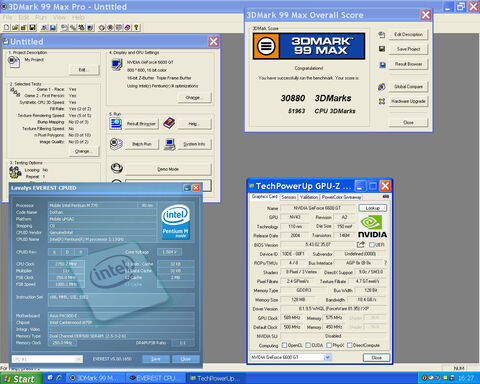This screenshot has height=384, width=480.
Task: Click the Lookup button in GPU-Z
Action: pyautogui.click(x=373, y=208)
